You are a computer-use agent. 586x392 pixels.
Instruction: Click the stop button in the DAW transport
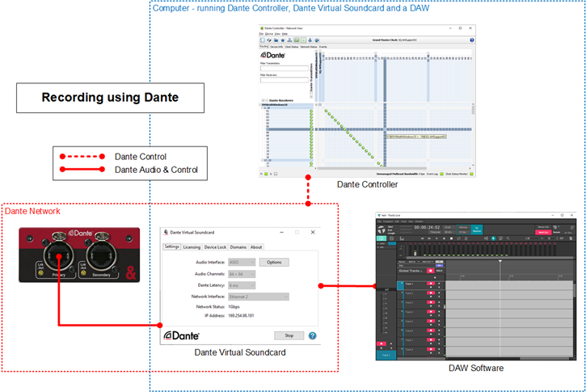click(452, 238)
